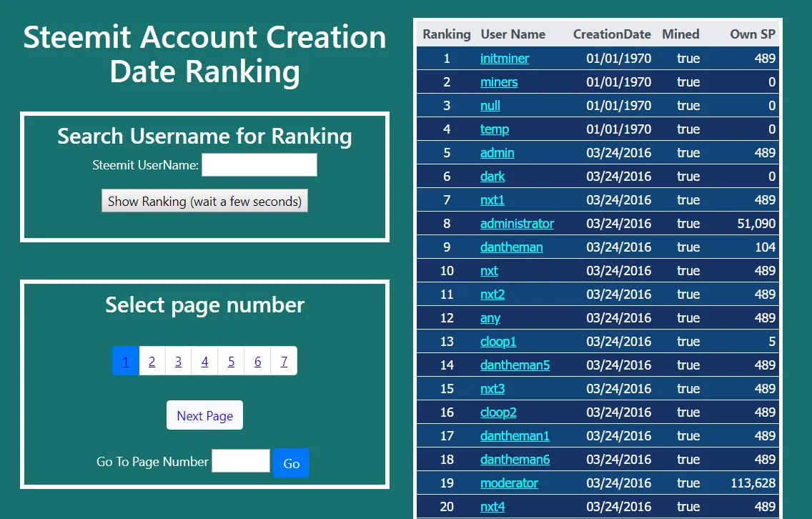Image resolution: width=812 pixels, height=519 pixels.
Task: Open the null user link
Action: click(x=490, y=106)
